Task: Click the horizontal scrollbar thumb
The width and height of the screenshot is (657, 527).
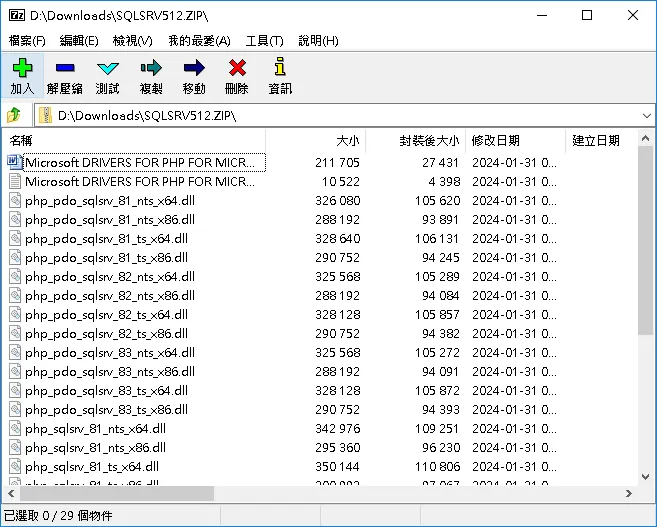Action: tap(117, 494)
